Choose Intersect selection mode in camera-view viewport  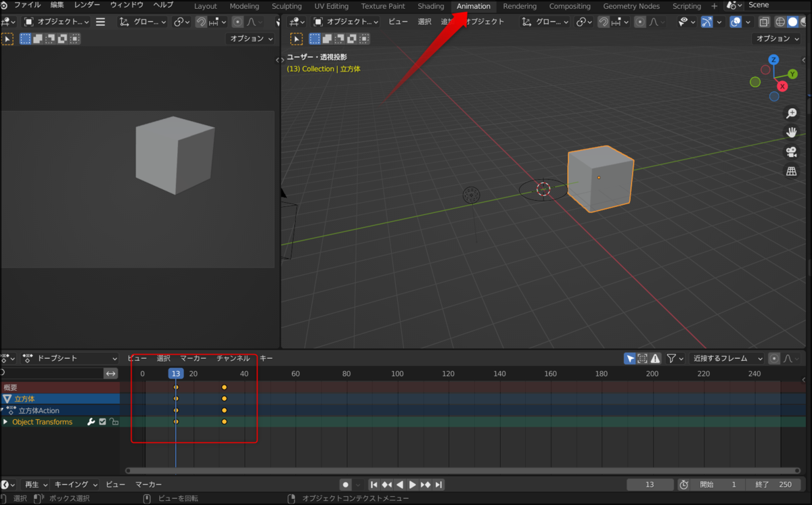tap(74, 39)
